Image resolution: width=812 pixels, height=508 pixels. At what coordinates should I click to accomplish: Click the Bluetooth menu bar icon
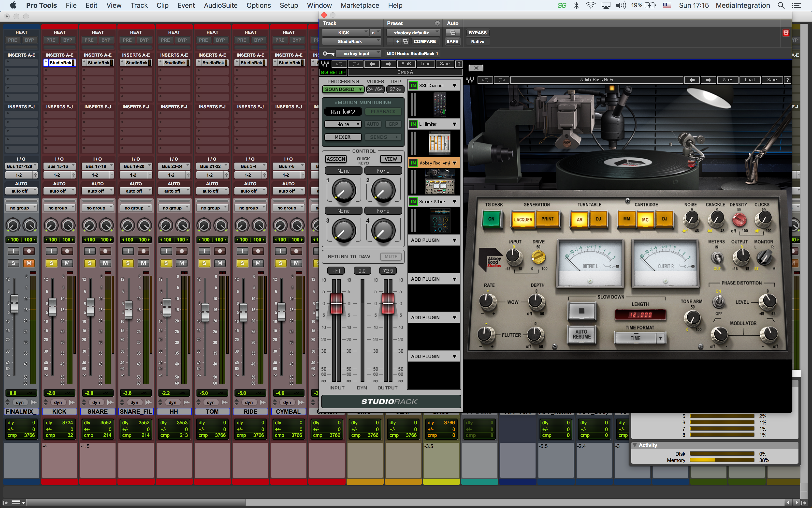[x=576, y=5]
